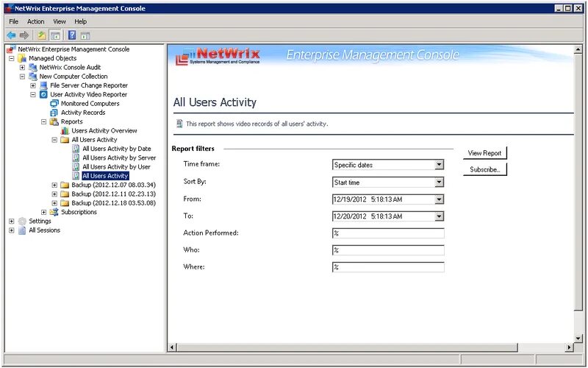
Task: Collapse the User Activity Video Reporter node
Action: click(33, 95)
